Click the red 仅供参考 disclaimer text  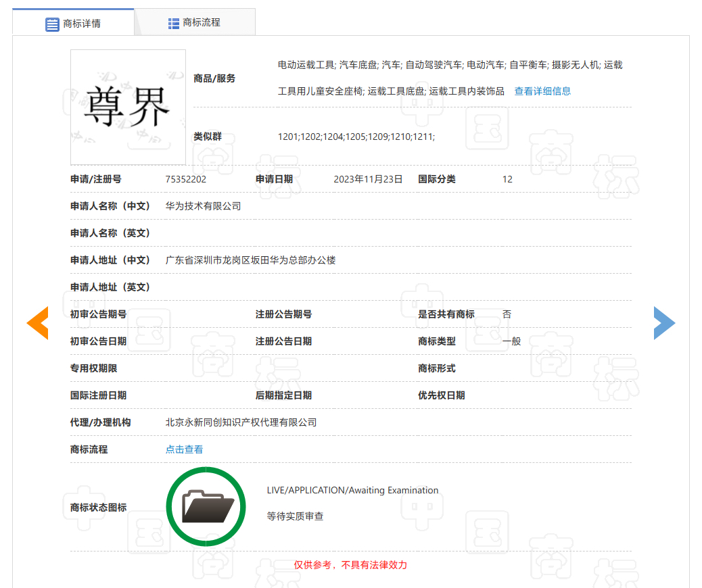pos(352,564)
